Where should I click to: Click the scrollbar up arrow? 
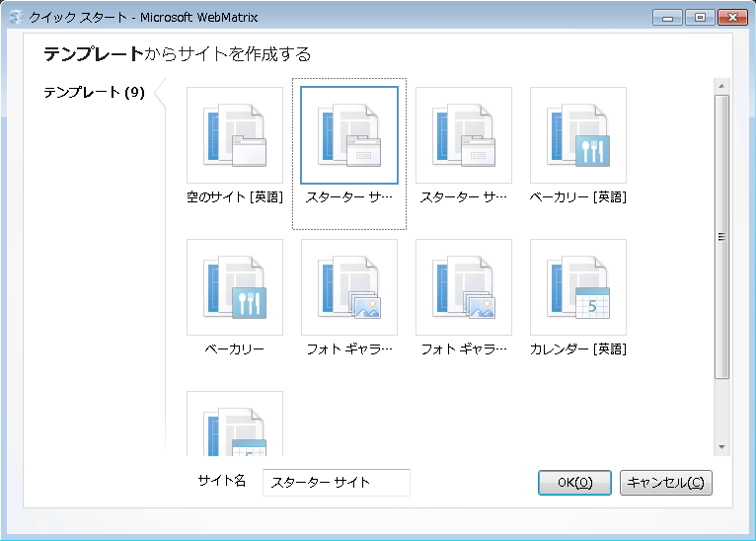[721, 86]
